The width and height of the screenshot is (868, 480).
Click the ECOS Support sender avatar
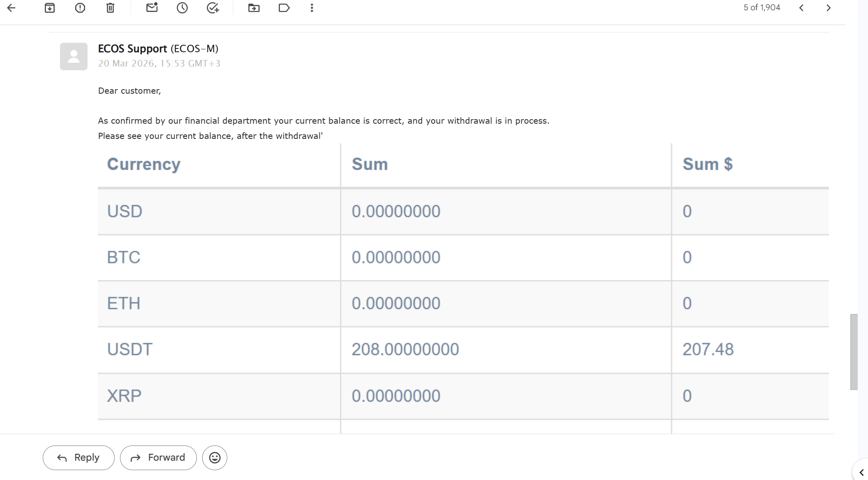click(x=74, y=56)
